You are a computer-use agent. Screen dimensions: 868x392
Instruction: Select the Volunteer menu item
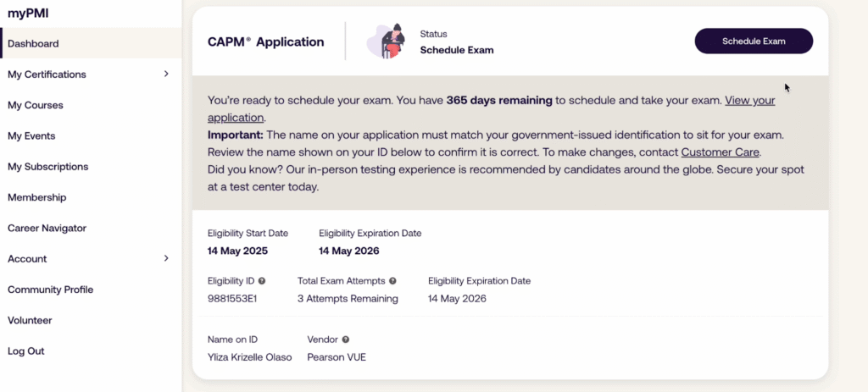30,321
